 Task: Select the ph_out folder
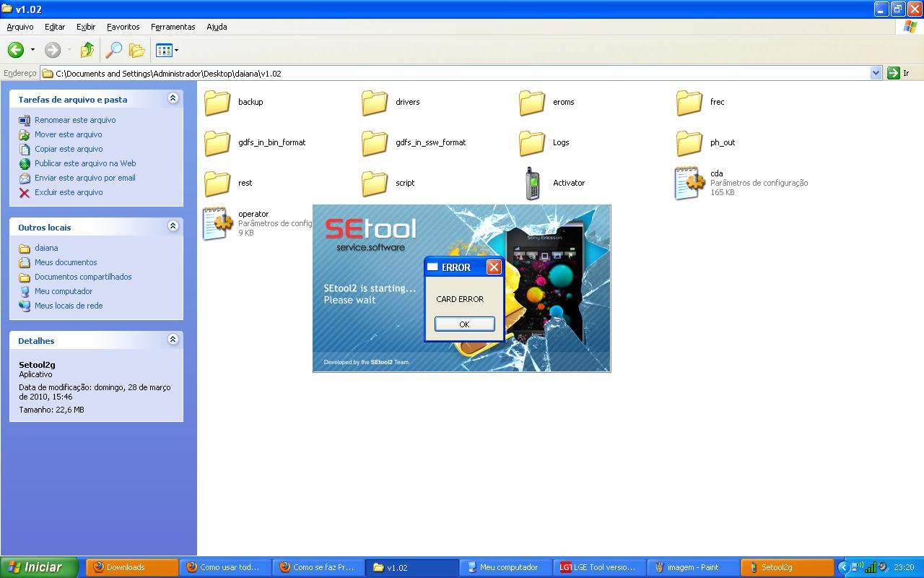[706, 143]
